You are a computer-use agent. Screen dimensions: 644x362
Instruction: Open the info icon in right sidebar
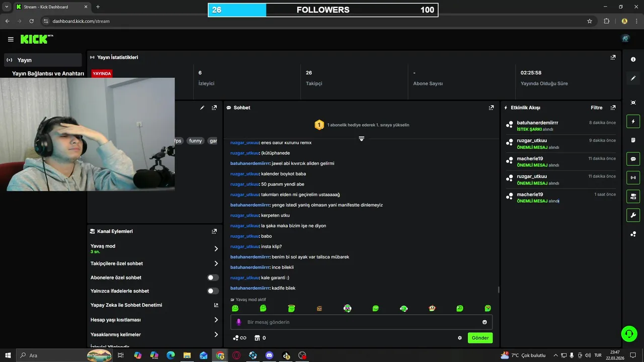[x=633, y=59]
